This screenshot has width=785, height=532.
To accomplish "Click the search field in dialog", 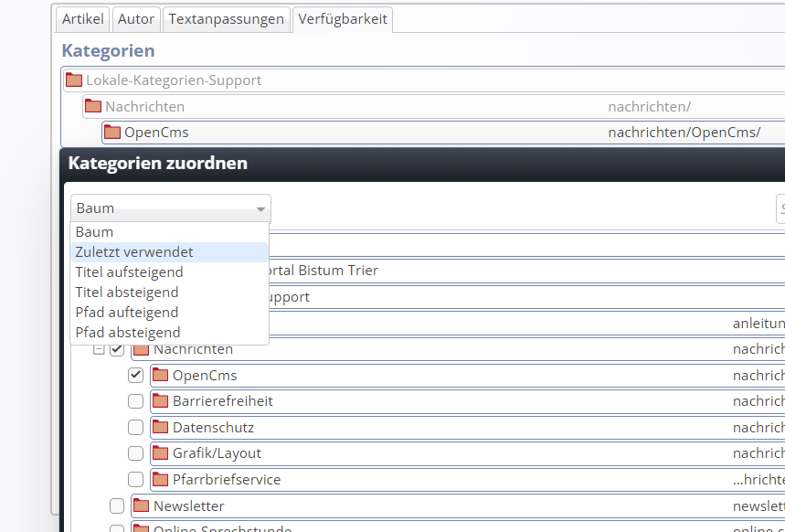I will [x=780, y=208].
